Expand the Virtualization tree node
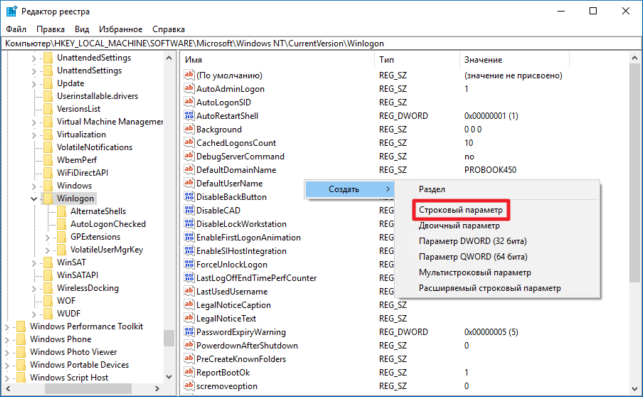 pyautogui.click(x=34, y=135)
